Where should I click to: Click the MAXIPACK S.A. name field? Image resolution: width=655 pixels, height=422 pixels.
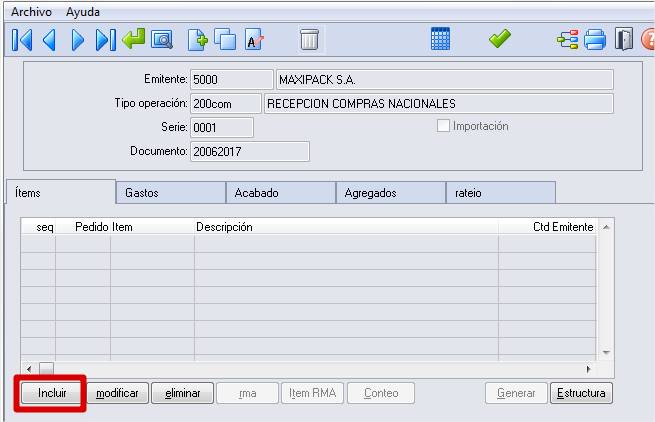[x=445, y=79]
